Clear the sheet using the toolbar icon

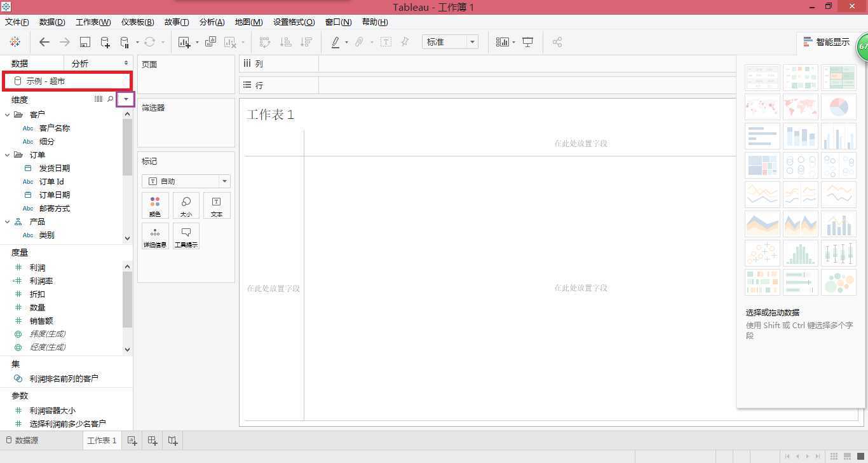coord(230,43)
